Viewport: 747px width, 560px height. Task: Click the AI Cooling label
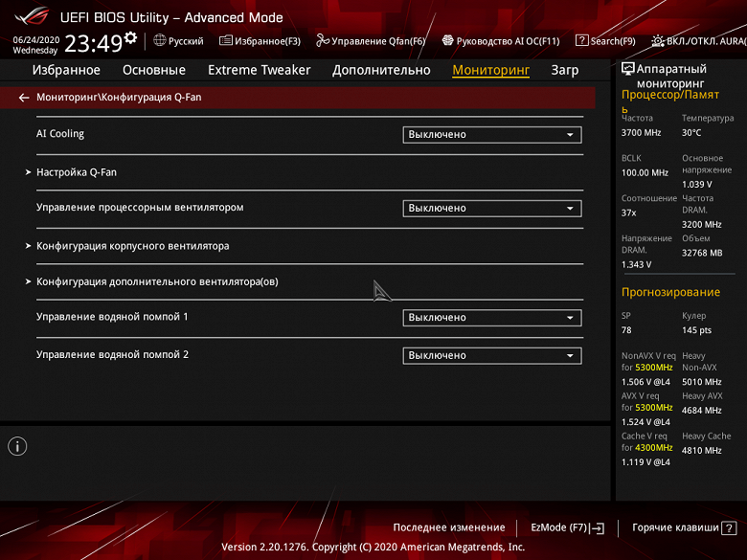click(60, 134)
